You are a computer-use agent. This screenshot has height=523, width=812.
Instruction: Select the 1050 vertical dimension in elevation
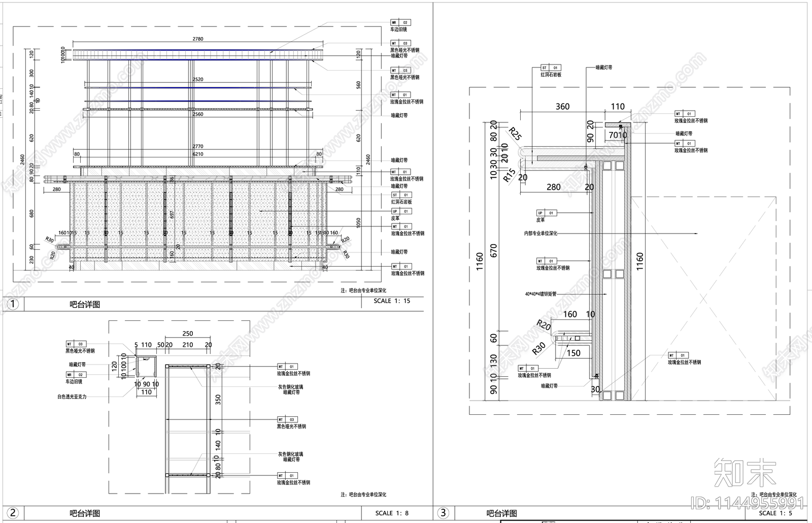click(358, 223)
